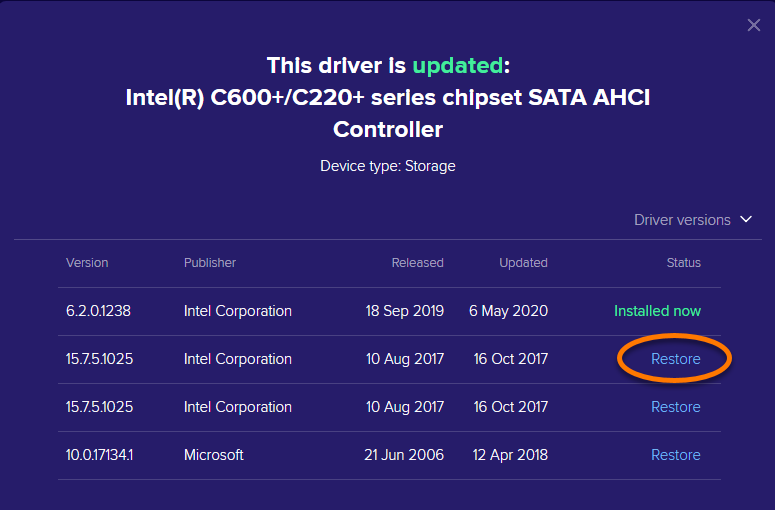
Task: Click the Device type: Storage label
Action: (x=388, y=166)
